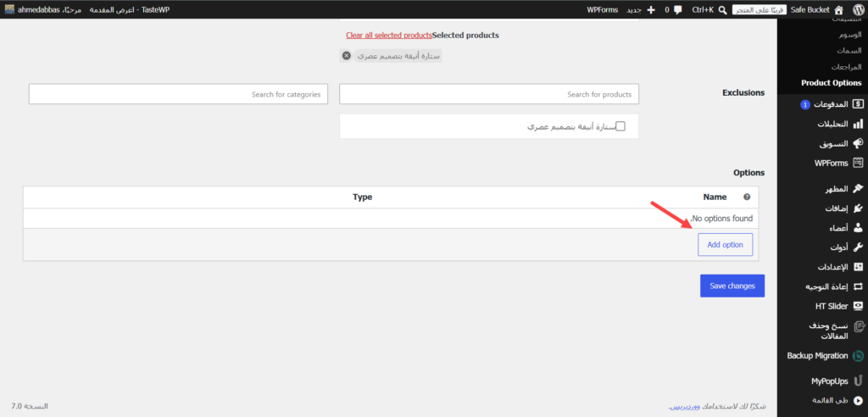Click the tools wrench icon

(858, 247)
